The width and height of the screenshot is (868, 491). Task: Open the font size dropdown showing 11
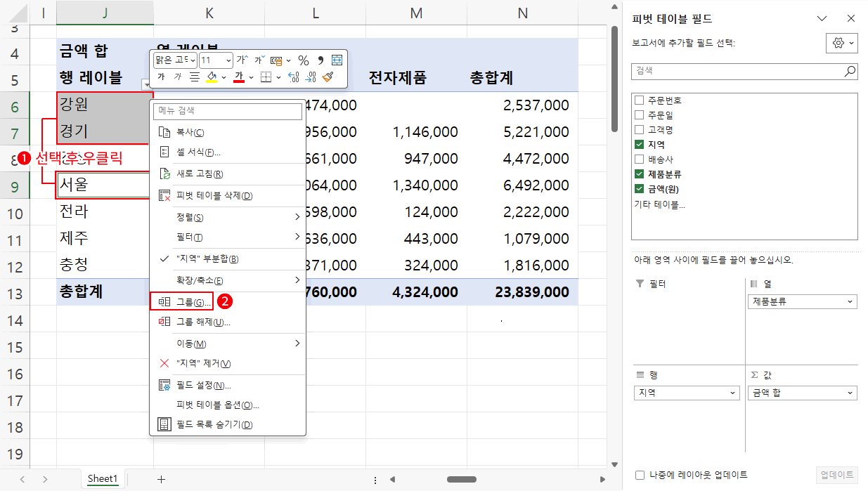coord(230,60)
